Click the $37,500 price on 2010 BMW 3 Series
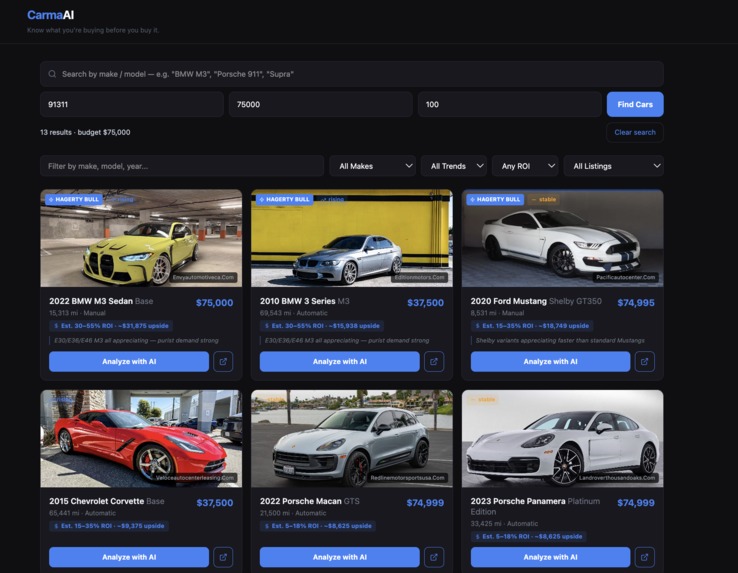 point(425,303)
